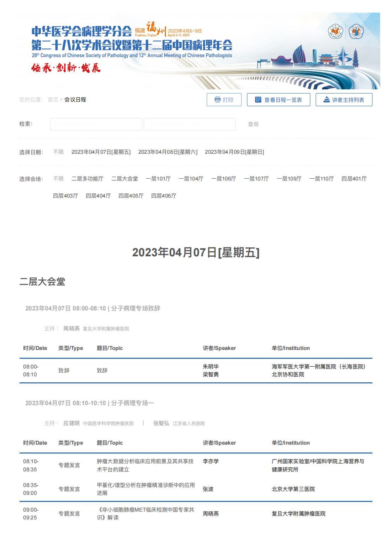Filter by 2023年04月09日[星期日]

tap(234, 152)
